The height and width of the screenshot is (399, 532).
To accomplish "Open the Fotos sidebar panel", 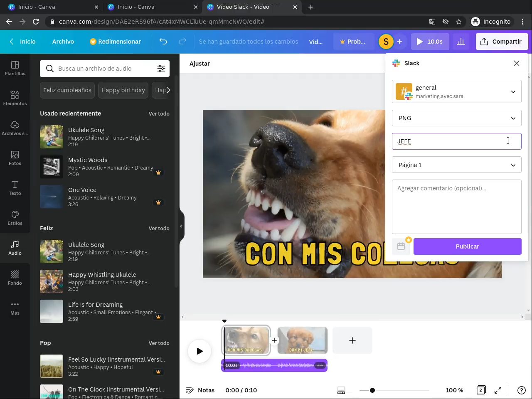I will 15,158.
